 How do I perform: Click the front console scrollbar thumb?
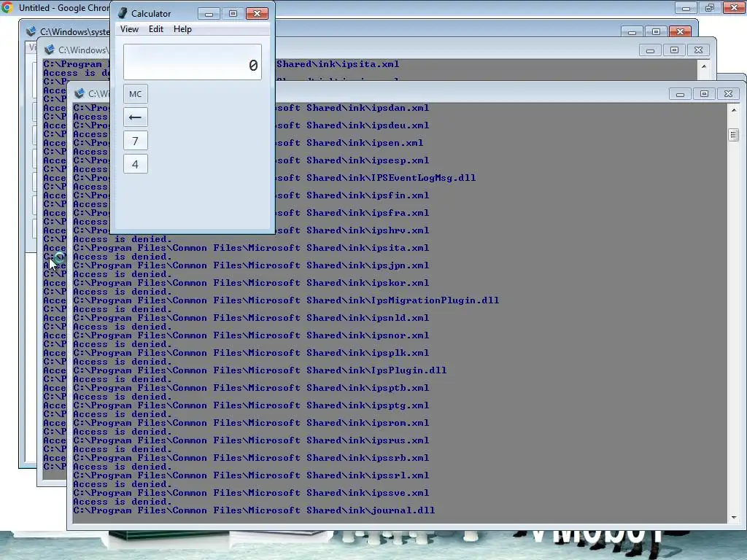point(734,135)
